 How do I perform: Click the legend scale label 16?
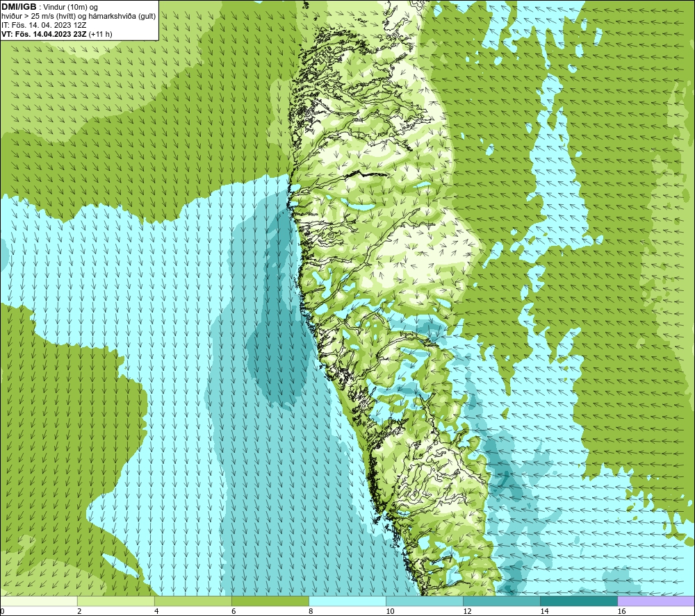point(621,612)
